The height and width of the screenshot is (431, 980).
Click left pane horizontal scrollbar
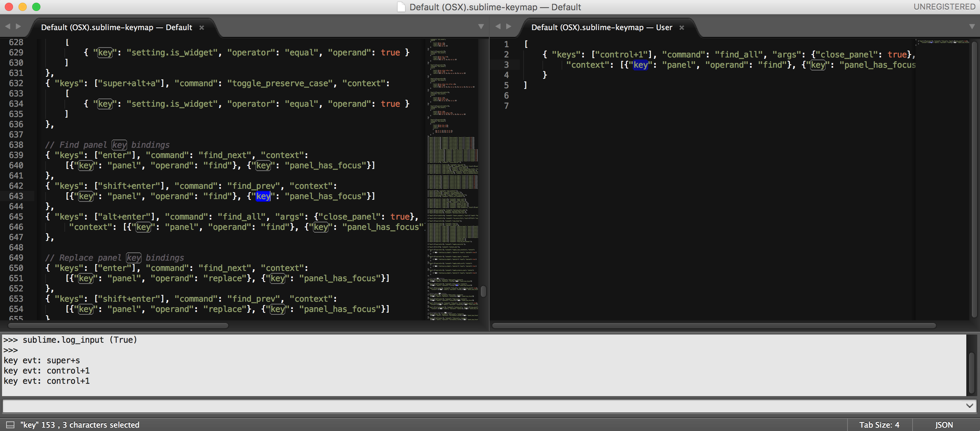(118, 326)
